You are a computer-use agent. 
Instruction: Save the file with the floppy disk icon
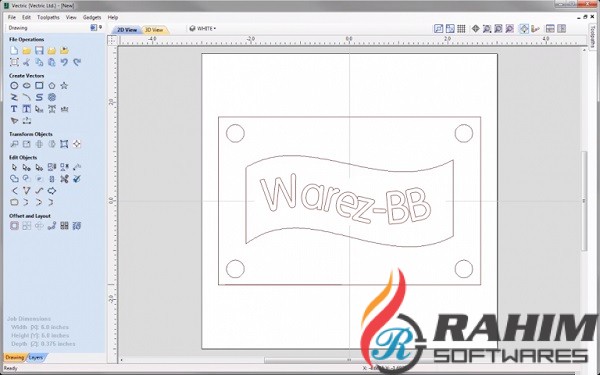pos(39,50)
